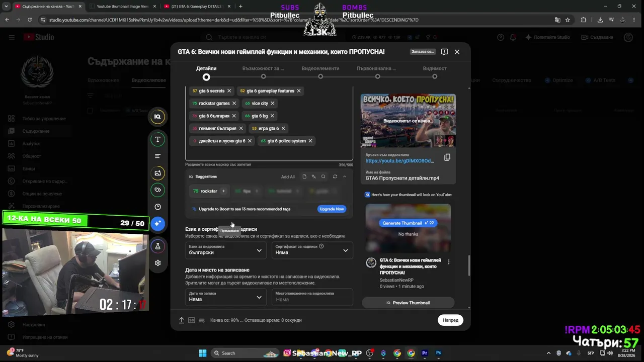644x362 pixels.
Task: Click the upload status arrow icon
Action: pyautogui.click(x=181, y=320)
